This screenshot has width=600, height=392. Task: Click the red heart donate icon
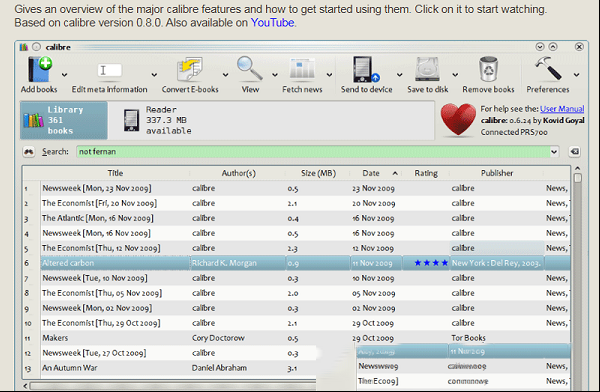pyautogui.click(x=458, y=120)
